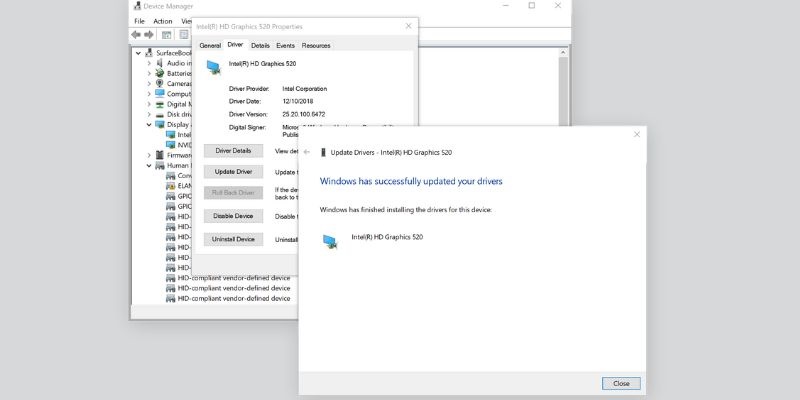Switch to the Events tab
800x400 pixels.
click(285, 45)
